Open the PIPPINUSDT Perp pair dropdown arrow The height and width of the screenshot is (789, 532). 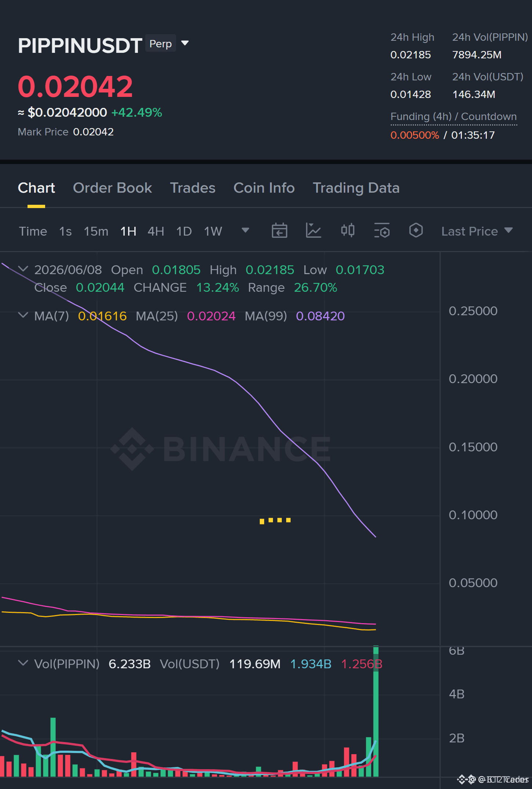point(185,43)
